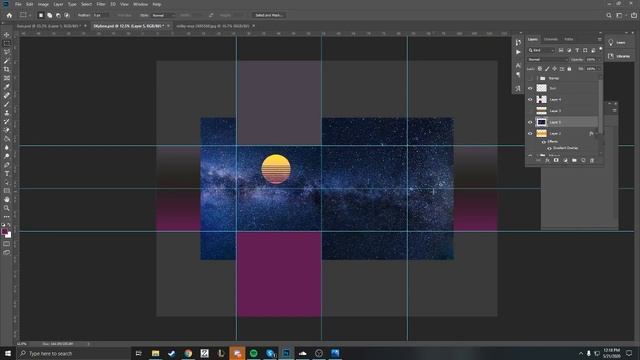Hide Layer 5 using its eye icon

click(530, 122)
